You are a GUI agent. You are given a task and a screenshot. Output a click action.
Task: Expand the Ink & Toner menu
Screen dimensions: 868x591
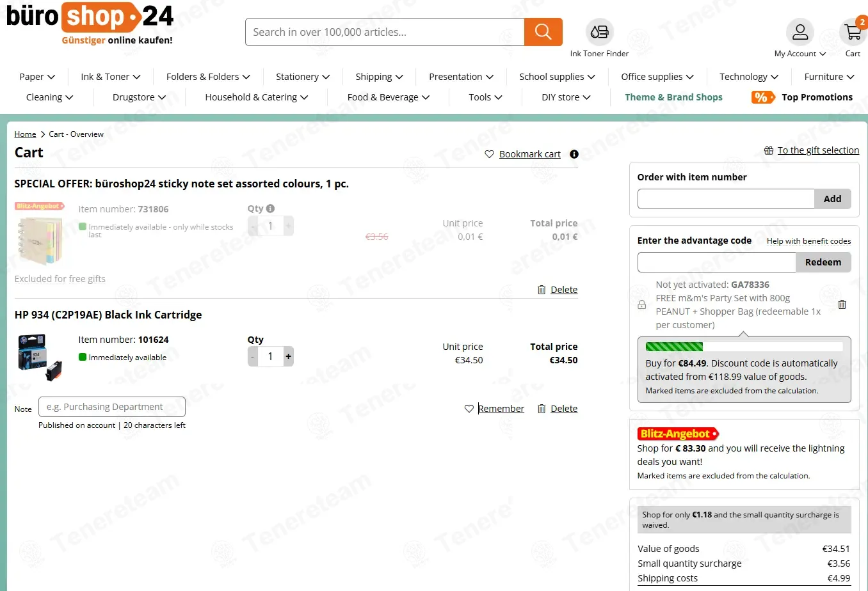click(x=111, y=77)
